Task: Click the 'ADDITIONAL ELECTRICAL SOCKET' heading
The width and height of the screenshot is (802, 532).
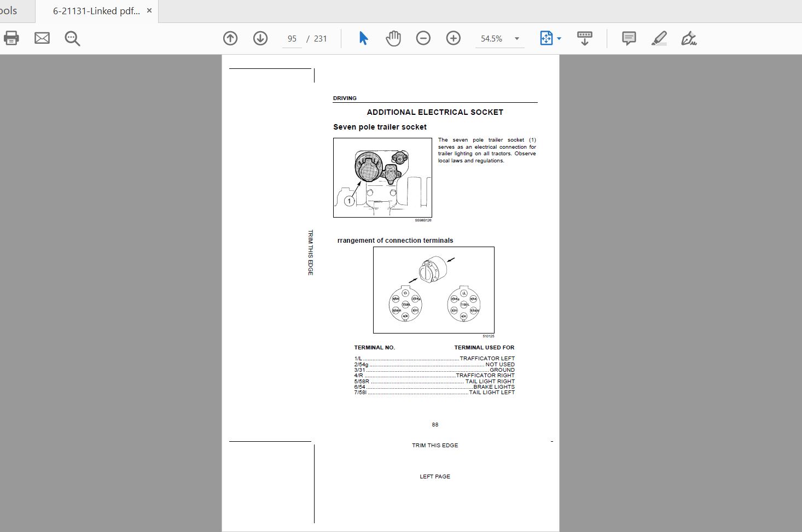Action: (x=435, y=112)
